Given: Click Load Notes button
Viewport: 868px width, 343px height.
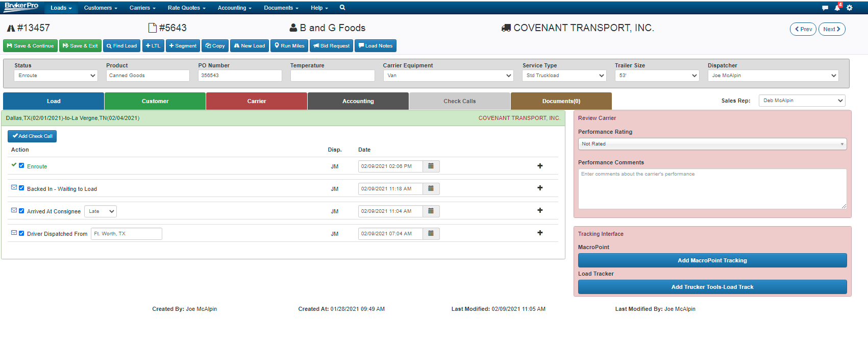Looking at the screenshot, I should click(x=376, y=46).
